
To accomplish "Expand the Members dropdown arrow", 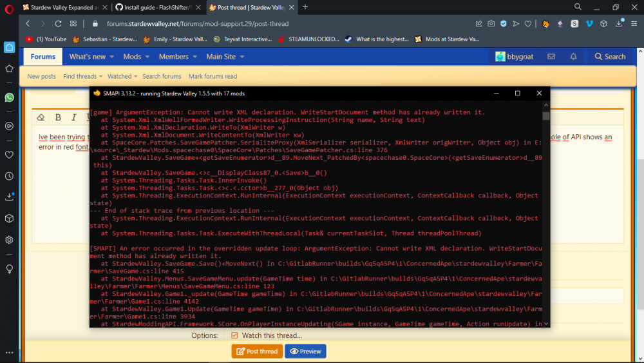I will 194,57.
